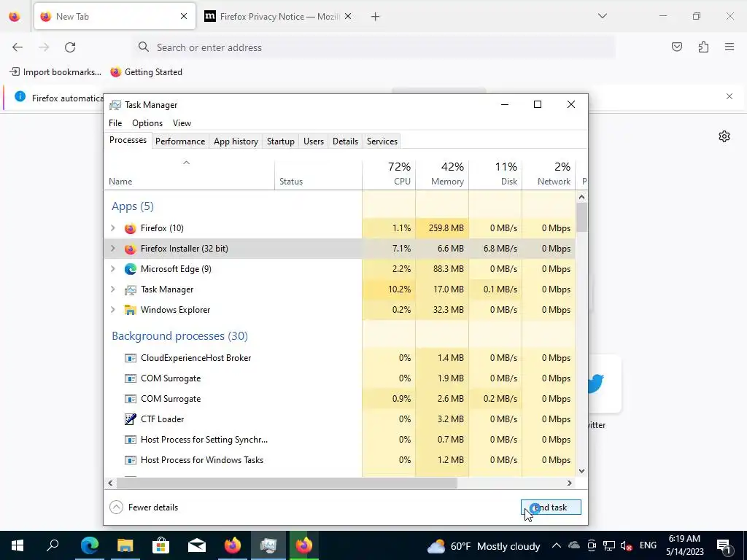Open Microsoft Edge from the taskbar
The height and width of the screenshot is (560, 747).
point(89,545)
